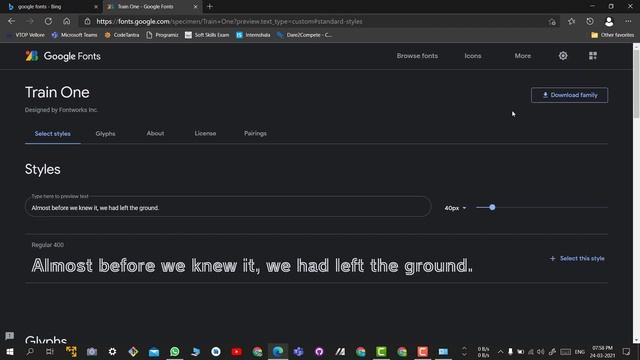
Task: Add this page to favorites
Action: click(x=552, y=22)
